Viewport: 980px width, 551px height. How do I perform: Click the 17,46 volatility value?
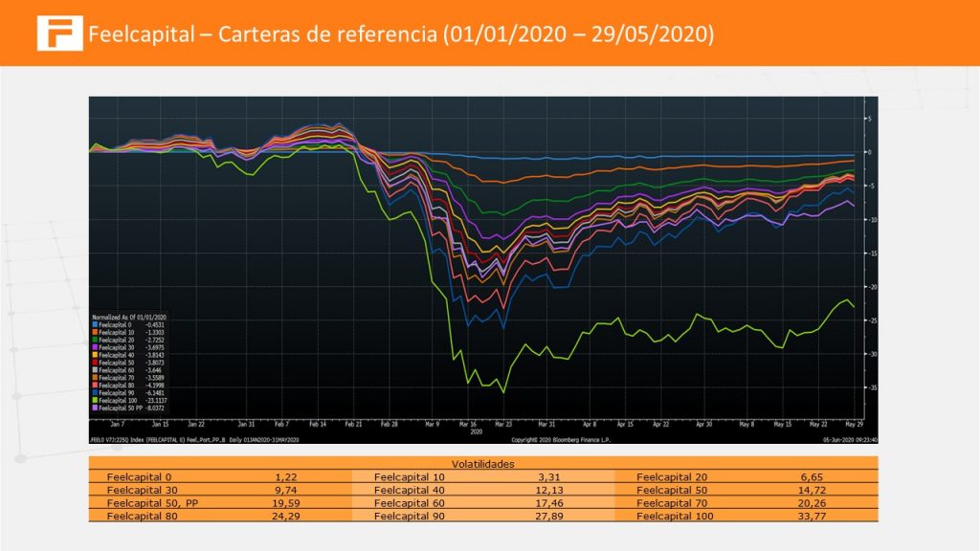click(x=548, y=503)
